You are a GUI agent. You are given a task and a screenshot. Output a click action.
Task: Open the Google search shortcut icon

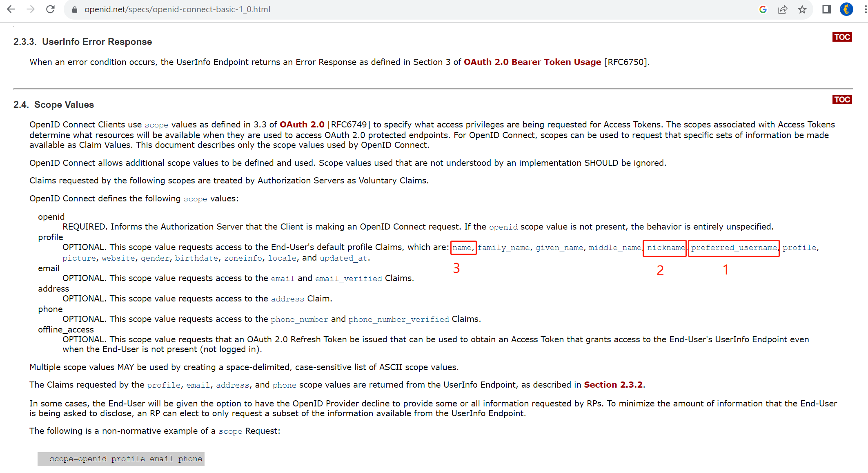pyautogui.click(x=763, y=9)
